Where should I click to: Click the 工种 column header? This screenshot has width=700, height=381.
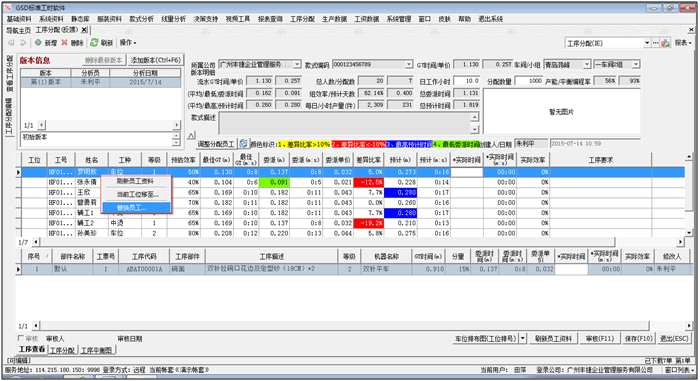125,160
